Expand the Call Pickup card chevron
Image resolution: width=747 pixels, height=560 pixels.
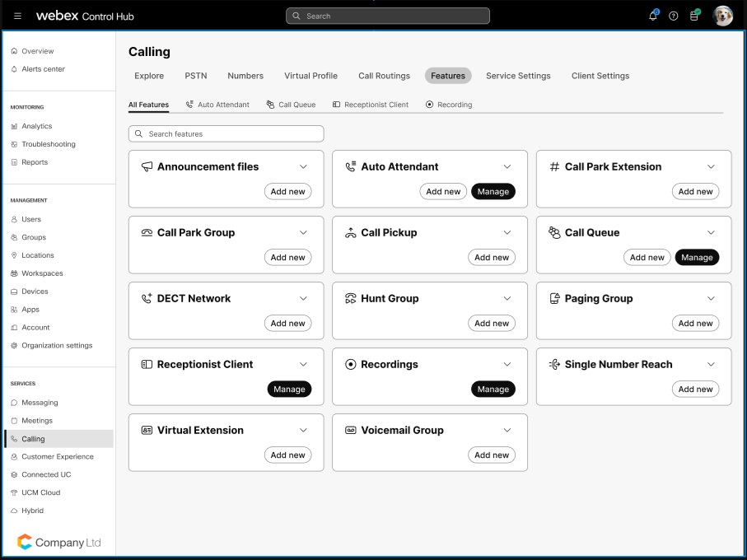click(x=507, y=232)
